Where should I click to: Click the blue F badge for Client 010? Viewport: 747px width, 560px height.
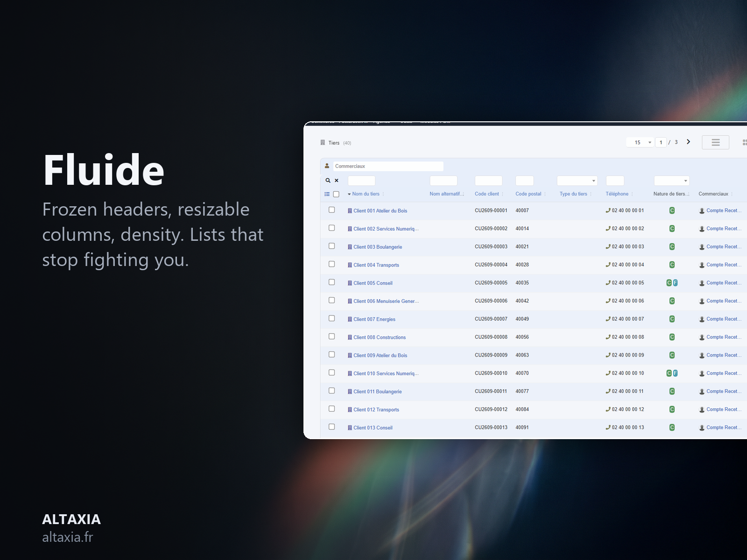click(675, 373)
